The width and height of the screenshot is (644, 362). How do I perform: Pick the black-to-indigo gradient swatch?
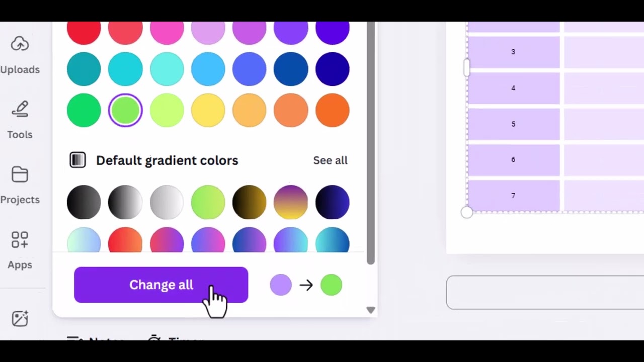tap(333, 202)
